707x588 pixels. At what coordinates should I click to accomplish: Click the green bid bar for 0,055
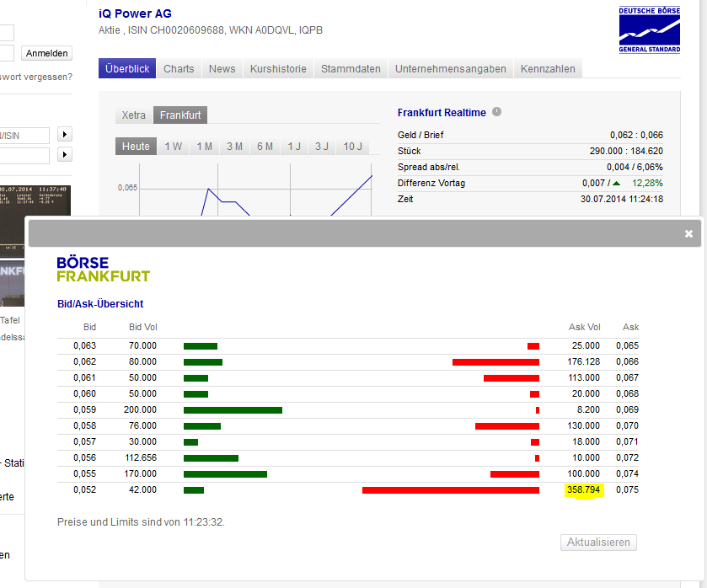[225, 474]
